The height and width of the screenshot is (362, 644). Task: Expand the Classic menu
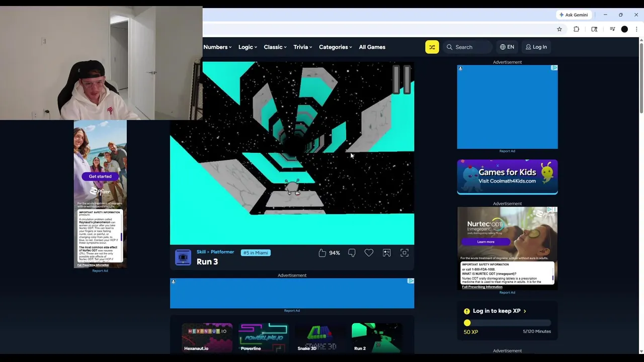(275, 47)
